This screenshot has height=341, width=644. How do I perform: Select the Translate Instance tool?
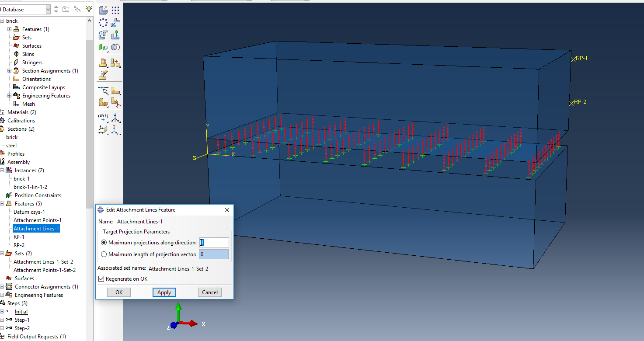click(x=115, y=22)
